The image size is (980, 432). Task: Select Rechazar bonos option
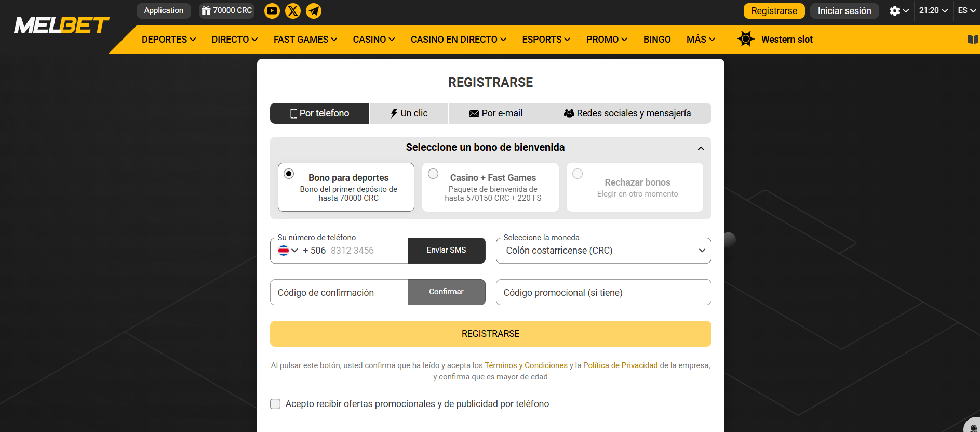635,187
